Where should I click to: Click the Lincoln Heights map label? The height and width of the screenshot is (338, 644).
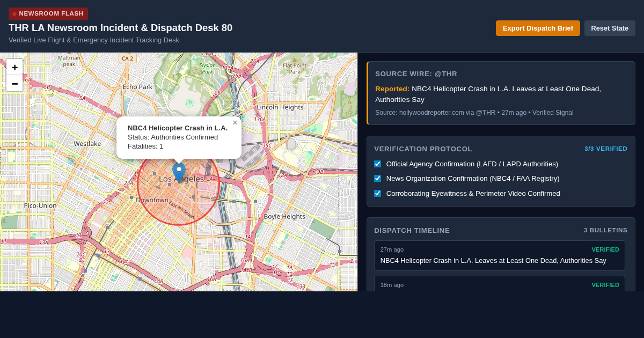[x=280, y=107]
